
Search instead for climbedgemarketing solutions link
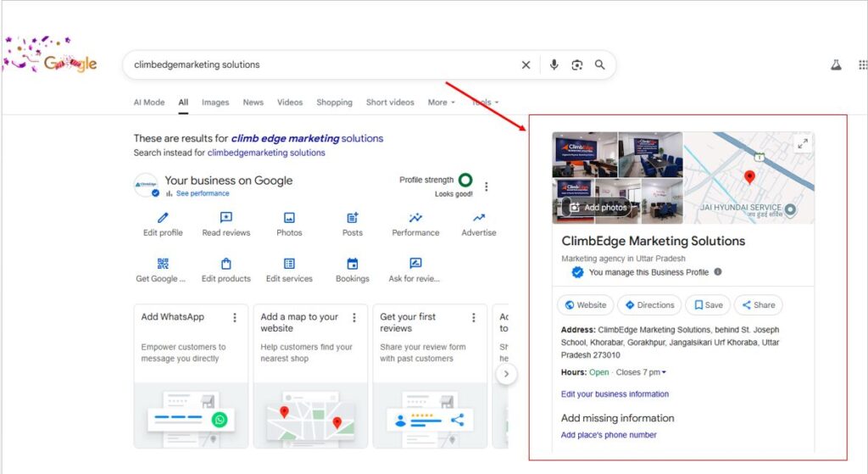[x=266, y=153]
